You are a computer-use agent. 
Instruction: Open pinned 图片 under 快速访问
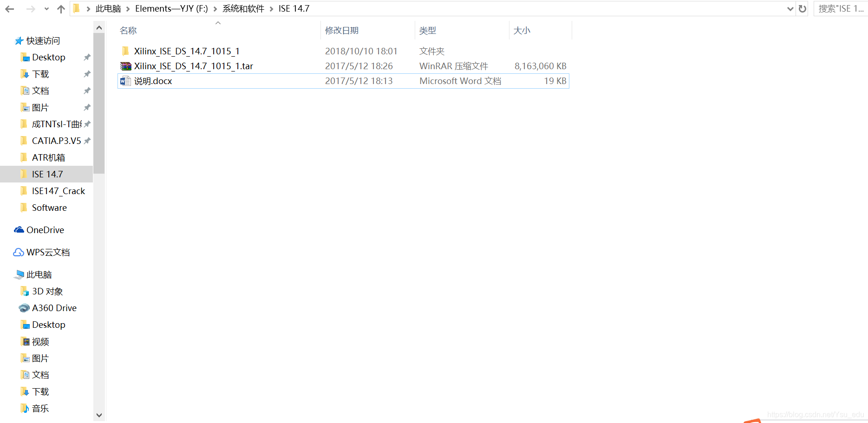point(40,107)
